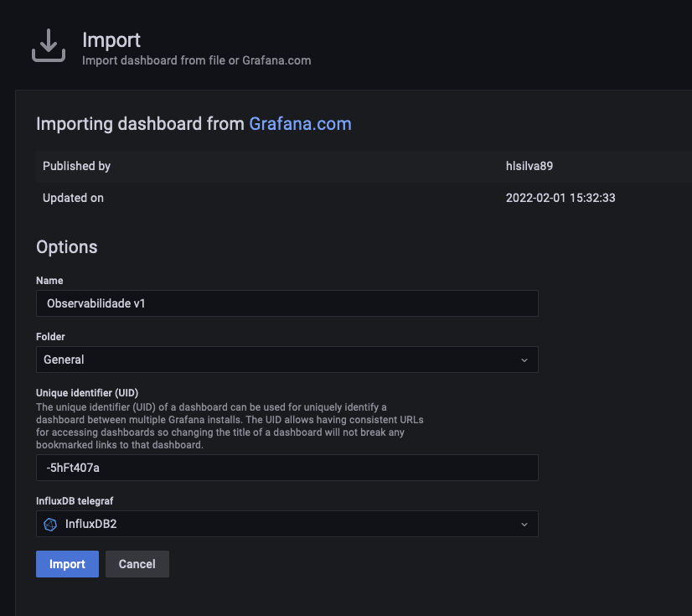692x616 pixels.
Task: Click the Folder field label
Action: click(x=50, y=336)
